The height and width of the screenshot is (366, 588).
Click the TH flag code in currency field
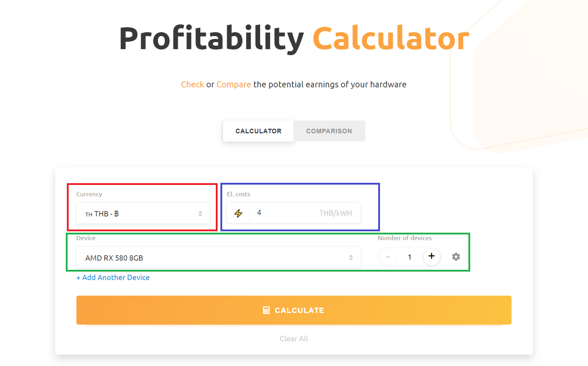click(89, 214)
